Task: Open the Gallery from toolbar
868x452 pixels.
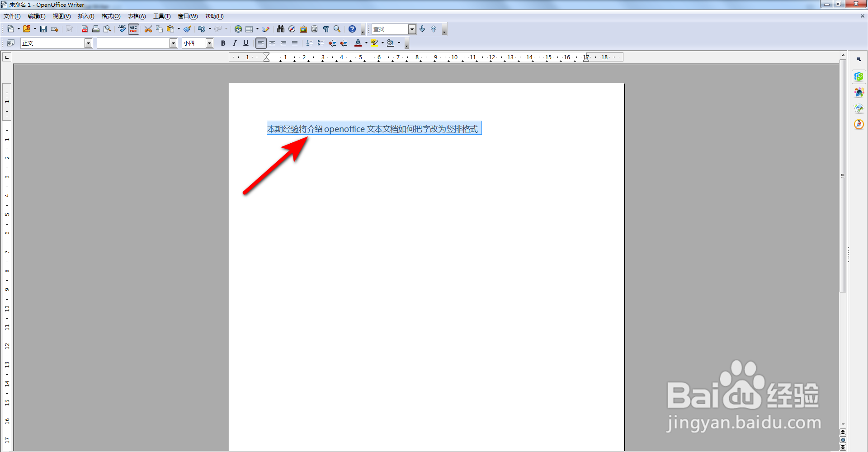Action: click(303, 29)
